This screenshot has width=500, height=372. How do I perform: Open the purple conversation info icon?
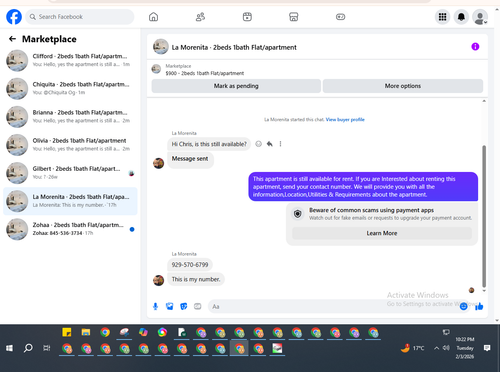[x=475, y=47]
